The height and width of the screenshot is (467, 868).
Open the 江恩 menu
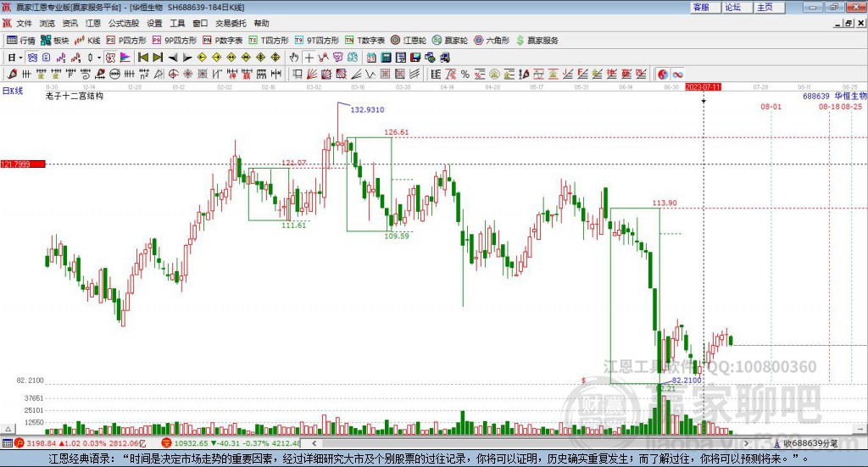point(93,23)
